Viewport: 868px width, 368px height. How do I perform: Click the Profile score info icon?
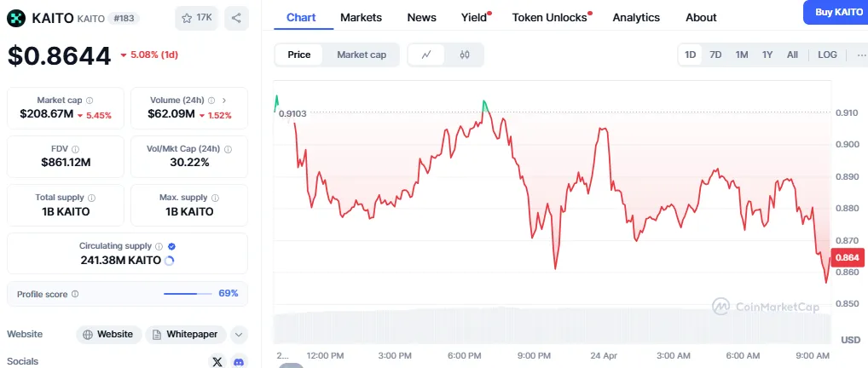click(x=75, y=294)
